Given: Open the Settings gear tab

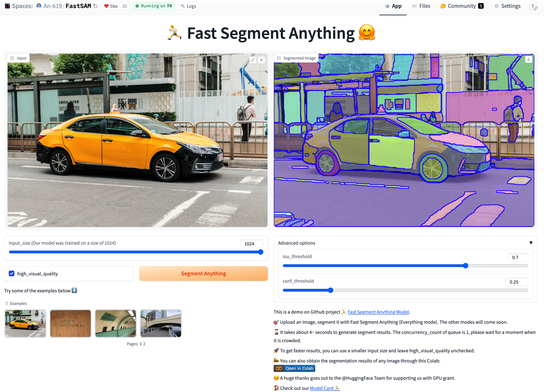Looking at the screenshot, I should tap(507, 6).
